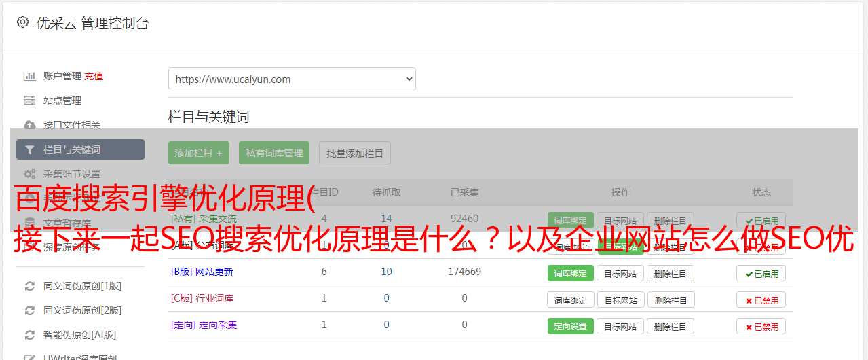Open 账户管理 via its bar-chart icon
The image size is (868, 360).
click(30, 76)
